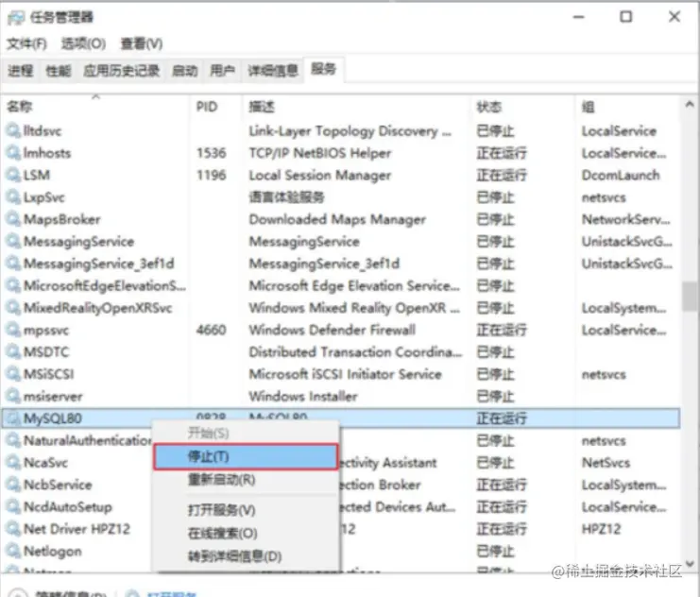This screenshot has height=597, width=700.
Task: Open the 查看(V) menu
Action: pyautogui.click(x=141, y=43)
